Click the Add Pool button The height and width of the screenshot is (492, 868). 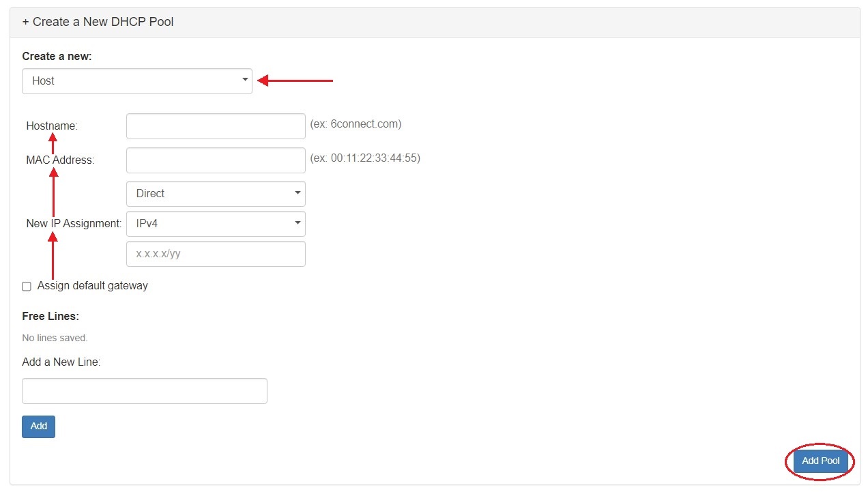pos(820,461)
